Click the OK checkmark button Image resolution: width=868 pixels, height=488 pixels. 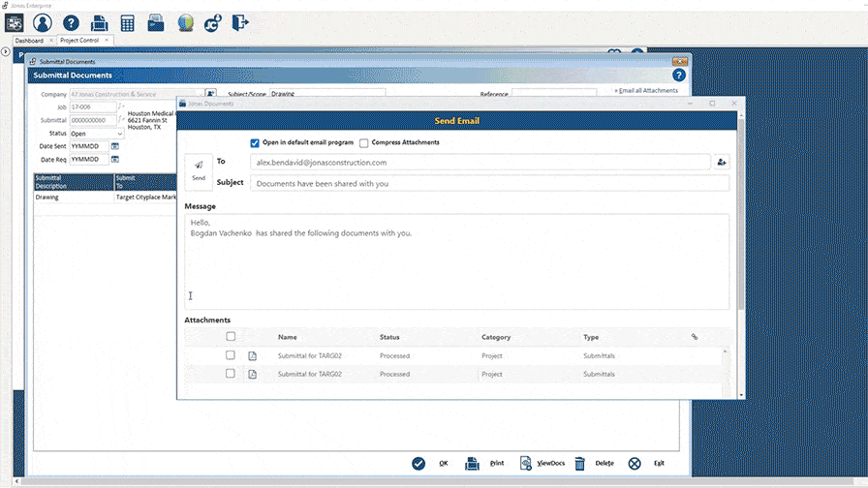tap(431, 463)
